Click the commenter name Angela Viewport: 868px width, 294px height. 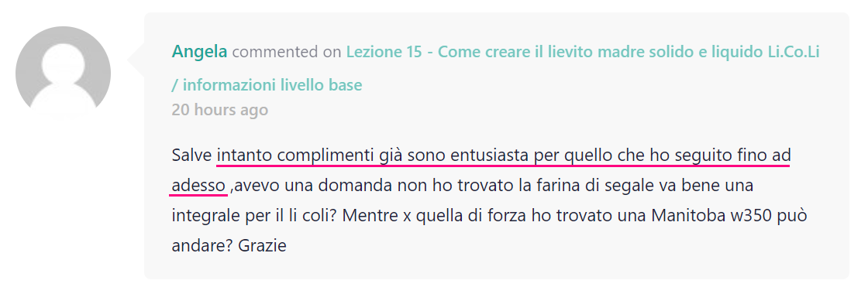coord(199,52)
